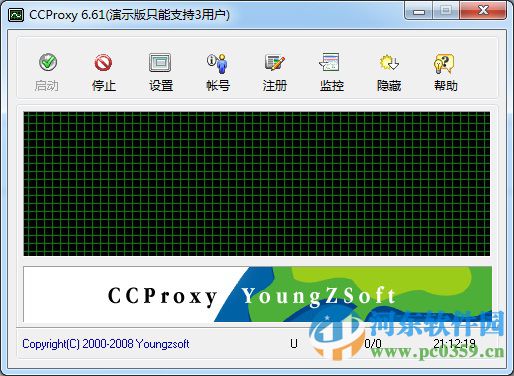
Task: Stop the proxy with the 停止 icon
Action: point(103,62)
